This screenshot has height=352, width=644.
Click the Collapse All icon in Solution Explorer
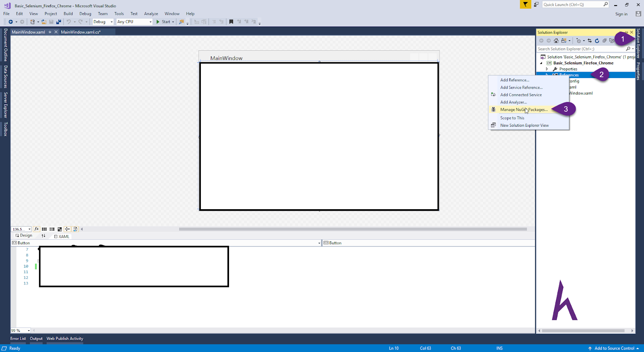(x=605, y=41)
